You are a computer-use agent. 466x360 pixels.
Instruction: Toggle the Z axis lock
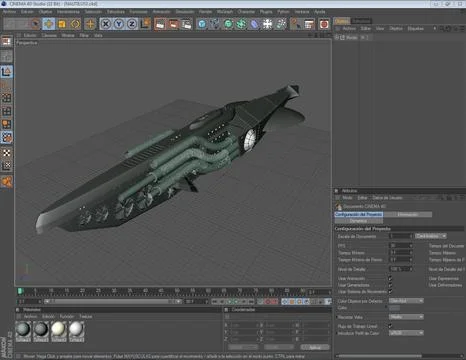(x=132, y=24)
